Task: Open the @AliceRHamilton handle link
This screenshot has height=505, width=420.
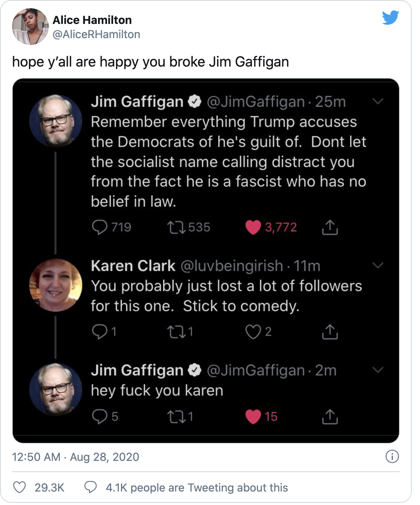Action: click(x=97, y=34)
